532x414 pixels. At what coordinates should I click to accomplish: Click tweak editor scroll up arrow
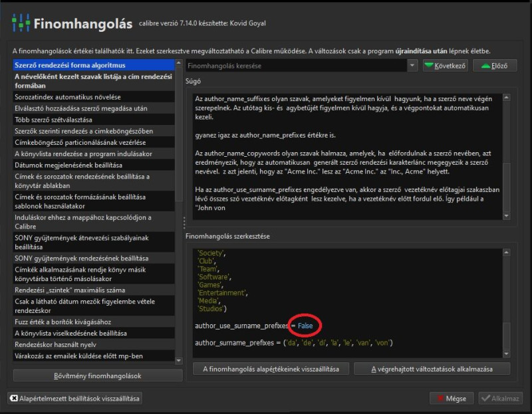tap(506, 253)
